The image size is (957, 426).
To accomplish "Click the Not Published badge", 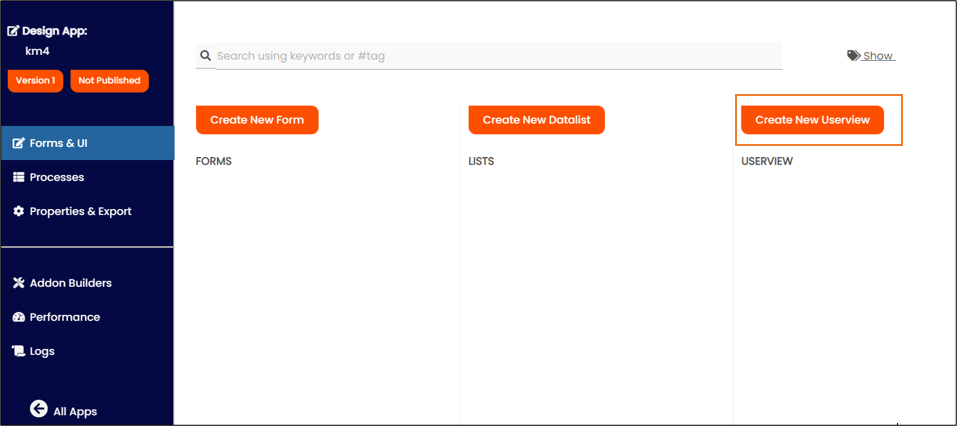I will [x=109, y=81].
